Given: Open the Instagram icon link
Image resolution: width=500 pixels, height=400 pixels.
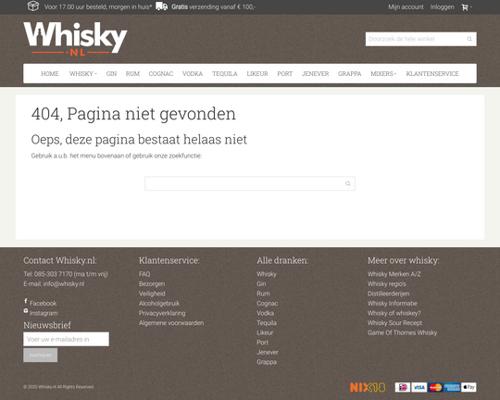Looking at the screenshot, I should 26,311.
